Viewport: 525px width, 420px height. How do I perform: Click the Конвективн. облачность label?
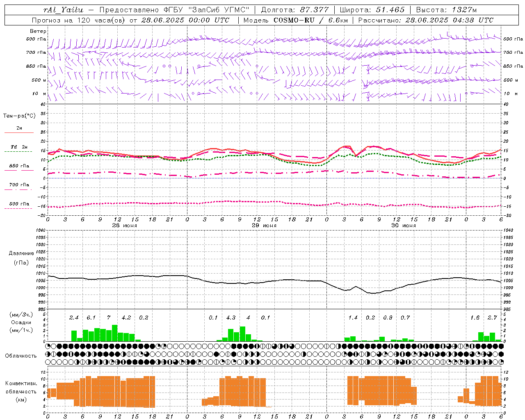click(21, 388)
